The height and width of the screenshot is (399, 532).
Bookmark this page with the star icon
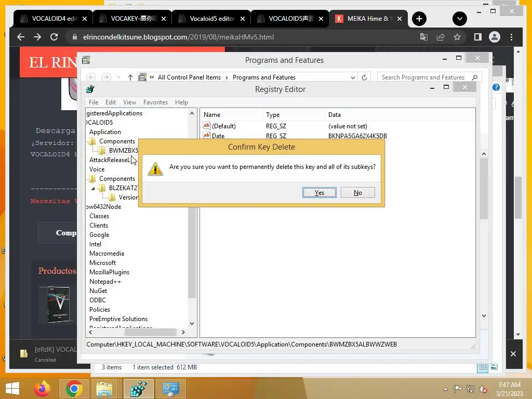click(457, 37)
